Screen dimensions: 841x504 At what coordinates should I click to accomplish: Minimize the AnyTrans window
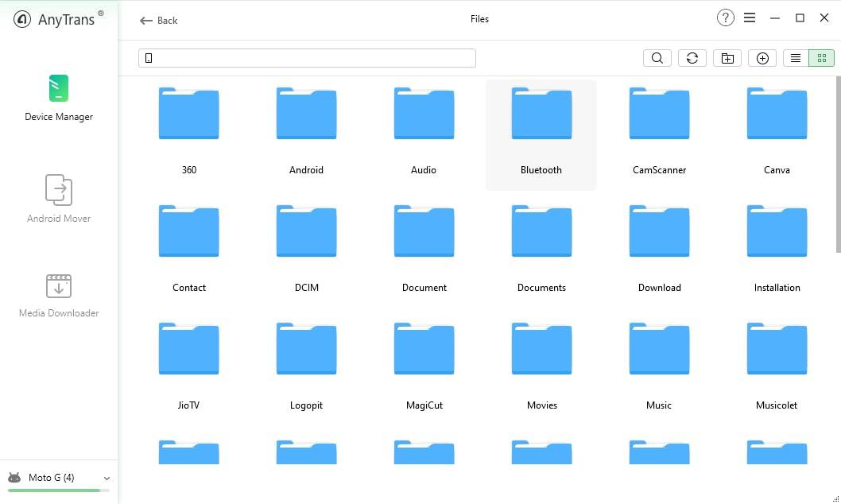(x=774, y=18)
